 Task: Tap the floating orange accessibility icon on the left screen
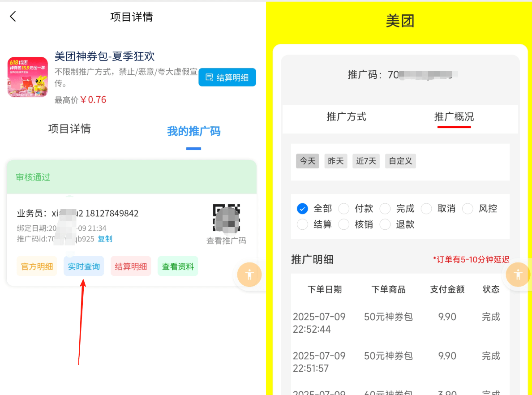coord(249,275)
